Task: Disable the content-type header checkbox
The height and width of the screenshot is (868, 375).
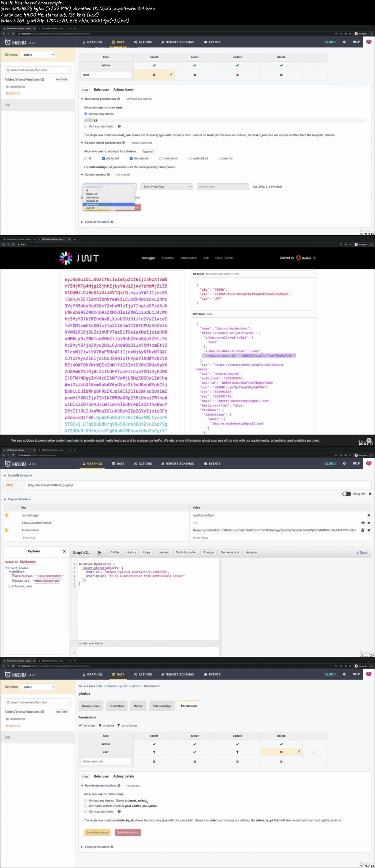Action: point(7,515)
